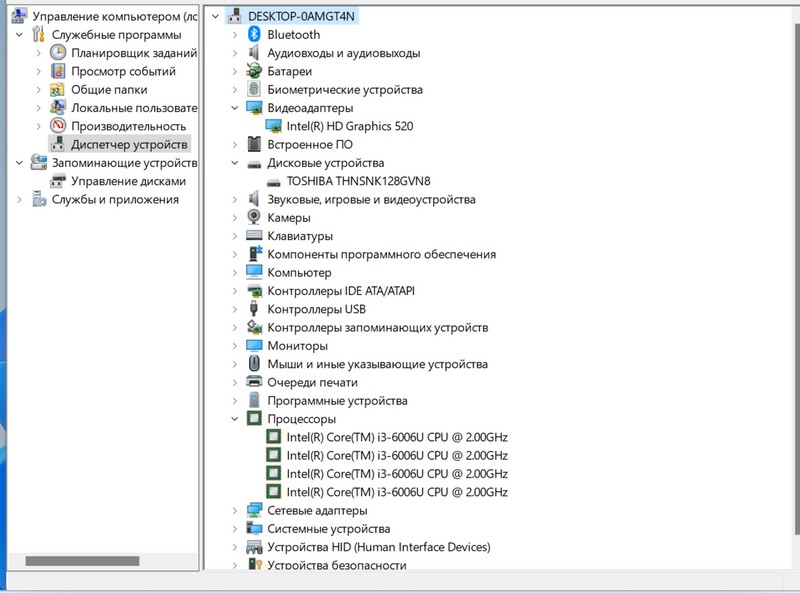Click the Планировщик заданий clock icon

[59, 53]
